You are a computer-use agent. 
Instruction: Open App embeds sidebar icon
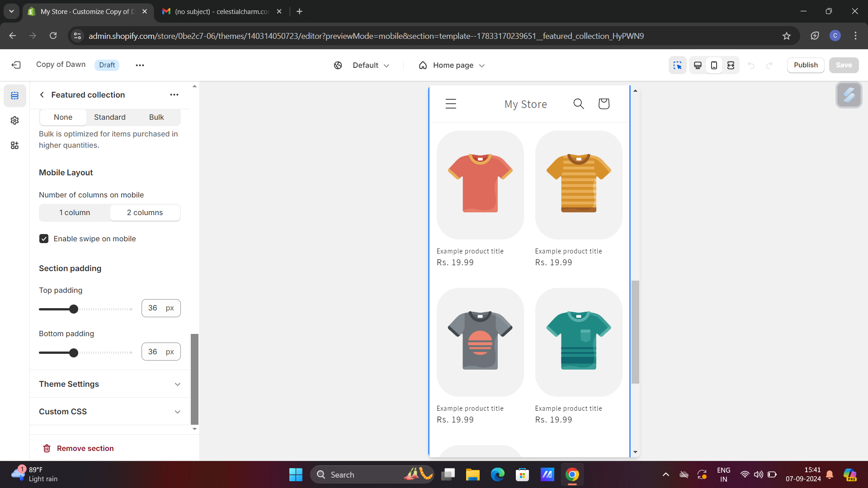[x=14, y=145]
